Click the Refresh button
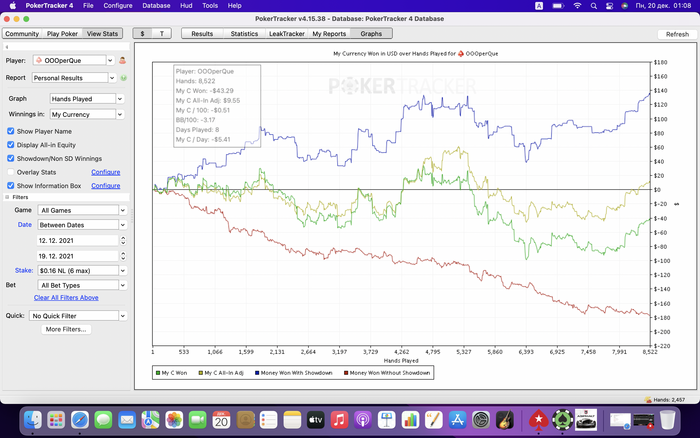700x438 pixels. [x=677, y=34]
